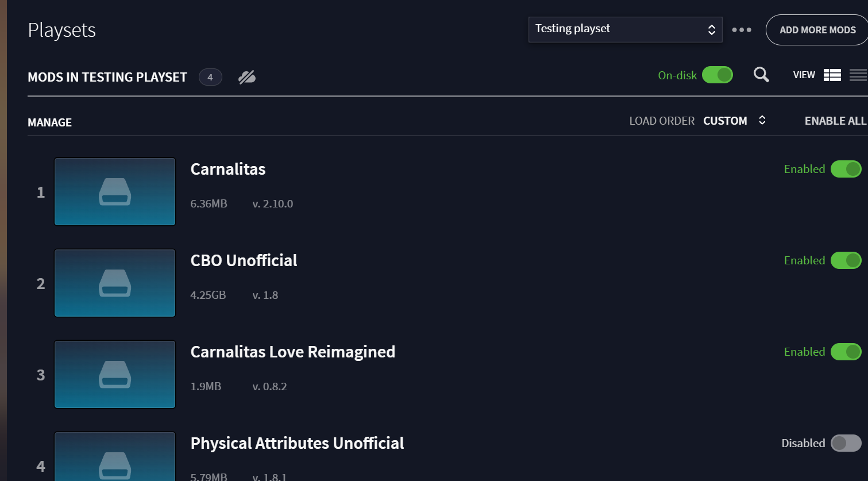Image resolution: width=868 pixels, height=481 pixels.
Task: Click the Carnalitas Love Reimagined mod title
Action: point(292,352)
